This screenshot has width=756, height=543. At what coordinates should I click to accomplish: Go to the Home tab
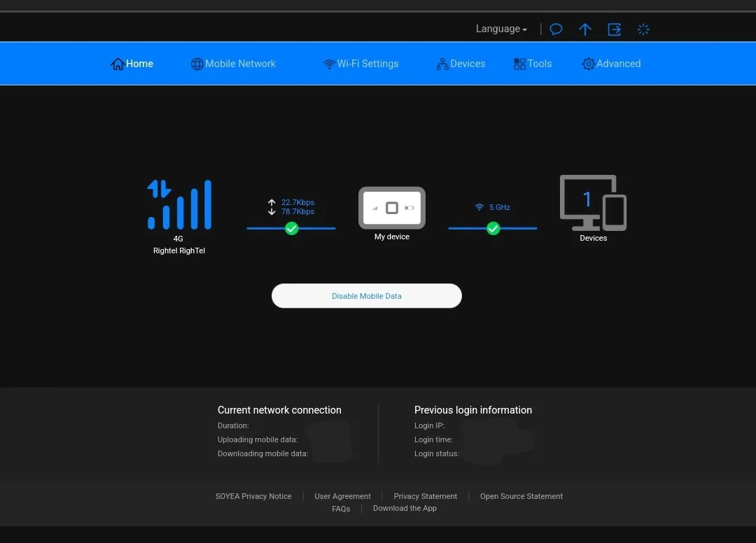132,64
